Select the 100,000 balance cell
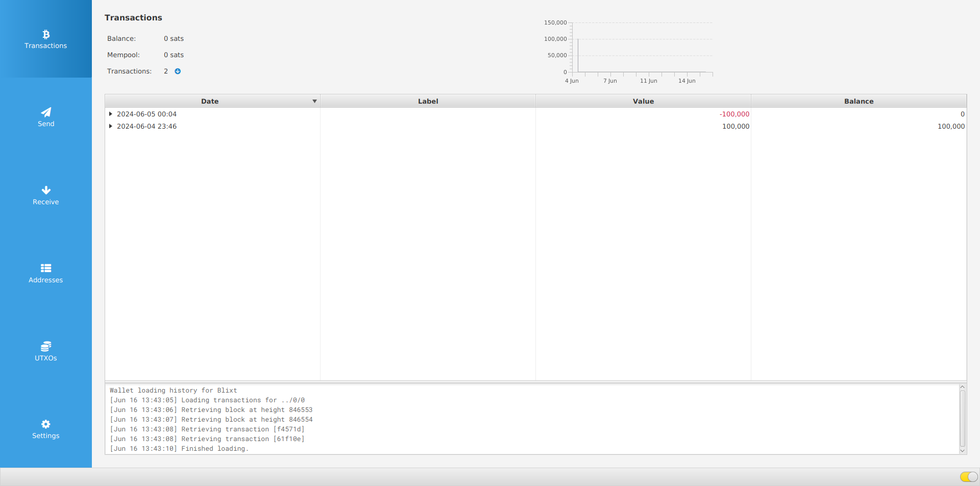 [950, 127]
